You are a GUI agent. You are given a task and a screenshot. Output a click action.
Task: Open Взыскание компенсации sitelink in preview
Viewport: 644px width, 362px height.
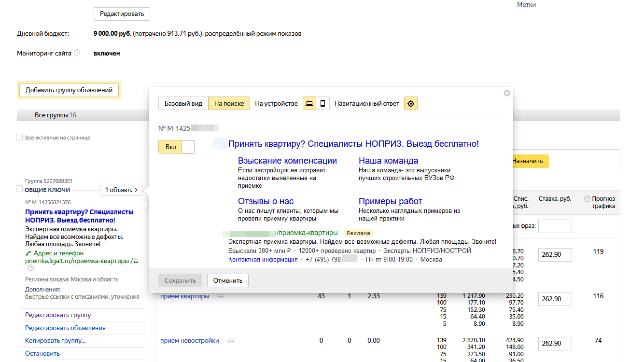287,161
